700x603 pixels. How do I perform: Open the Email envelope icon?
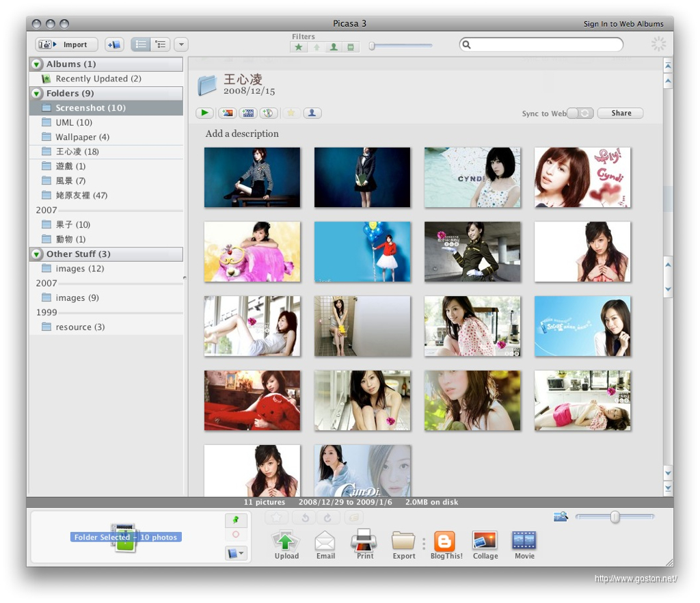pyautogui.click(x=325, y=541)
